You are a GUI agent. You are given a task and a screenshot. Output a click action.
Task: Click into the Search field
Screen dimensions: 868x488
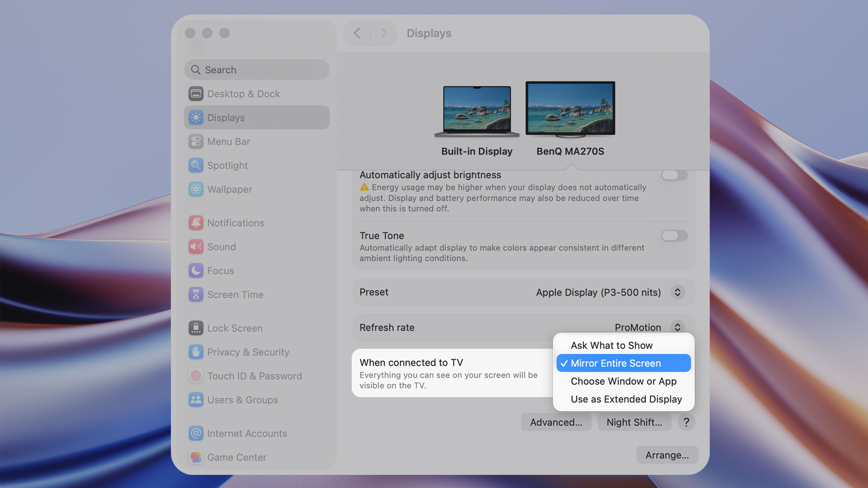click(x=257, y=70)
